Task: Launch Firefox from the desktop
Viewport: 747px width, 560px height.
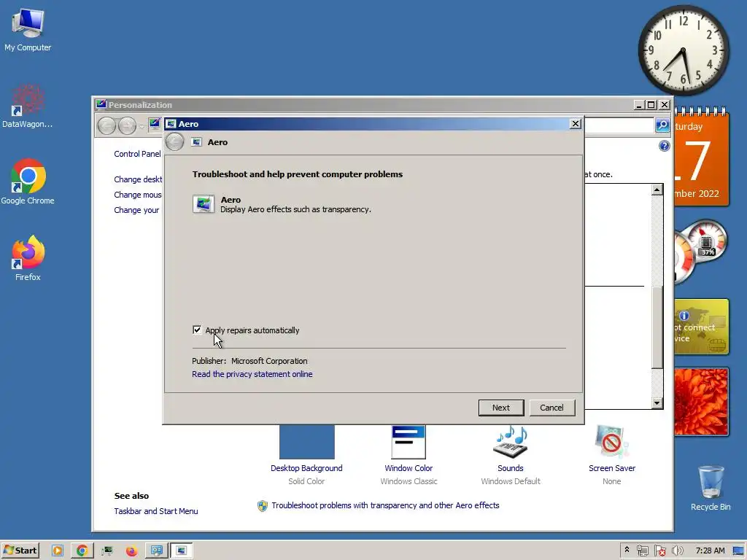Action: [x=28, y=257]
